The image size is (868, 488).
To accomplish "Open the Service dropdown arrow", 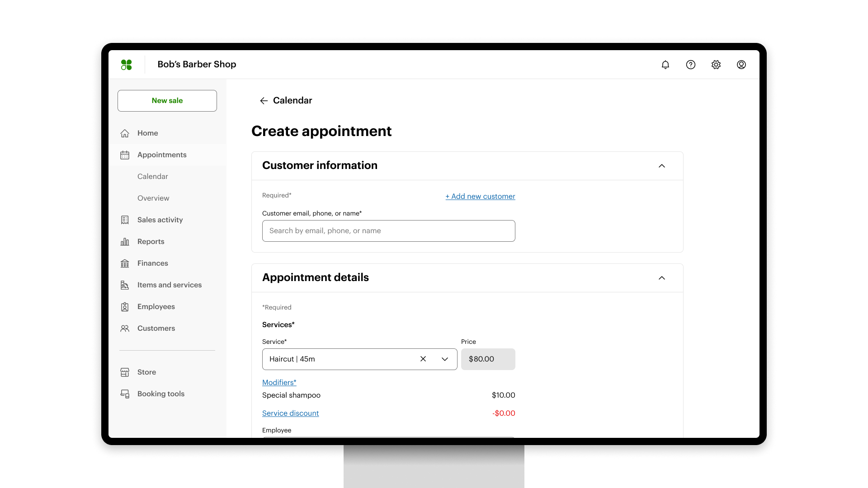I will 445,359.
